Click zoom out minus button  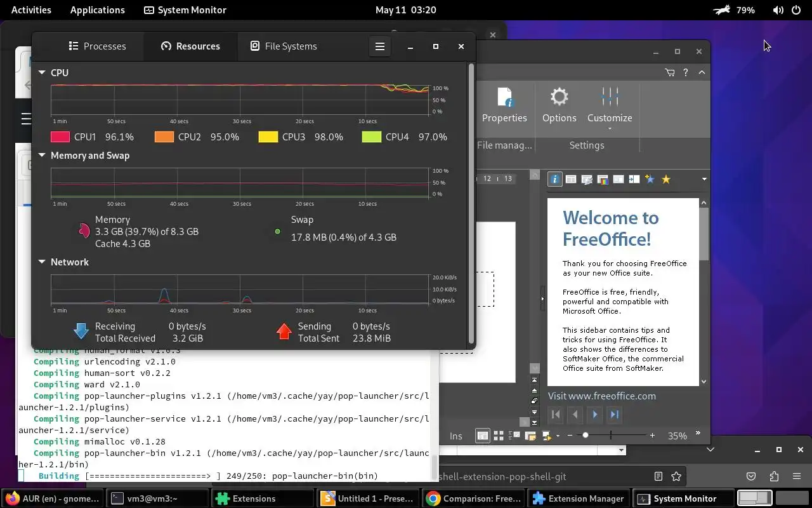click(x=570, y=436)
